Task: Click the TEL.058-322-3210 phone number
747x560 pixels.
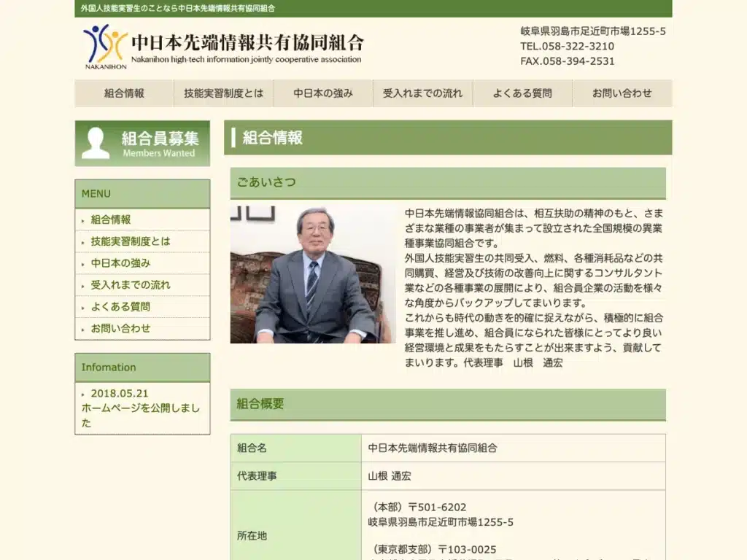Action: tap(567, 46)
